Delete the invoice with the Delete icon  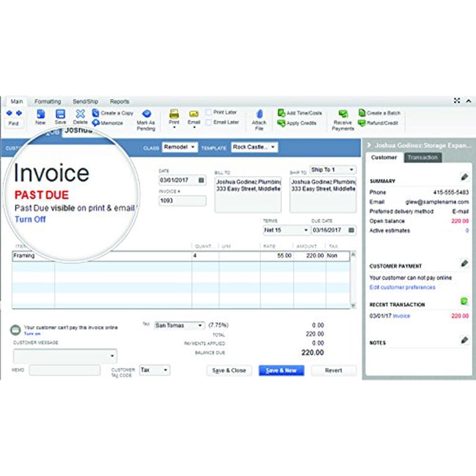[x=80, y=114]
